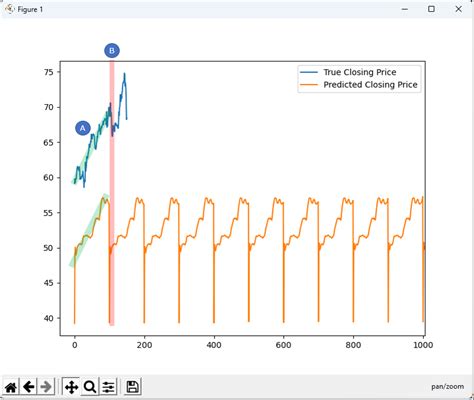Image resolution: width=474 pixels, height=400 pixels.
Task: Click the pink vertical highlight bar
Action: coord(112,193)
